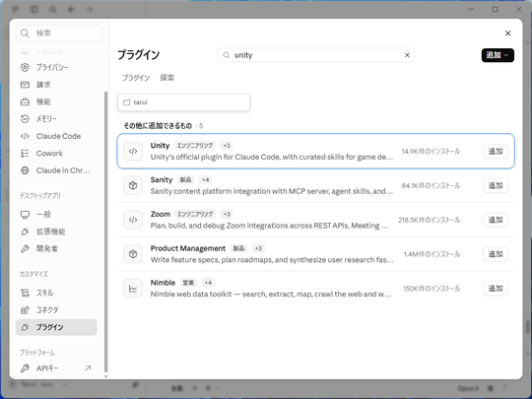This screenshot has width=532, height=399.
Task: Expand the +4 tags on Sanity
Action: 205,180
